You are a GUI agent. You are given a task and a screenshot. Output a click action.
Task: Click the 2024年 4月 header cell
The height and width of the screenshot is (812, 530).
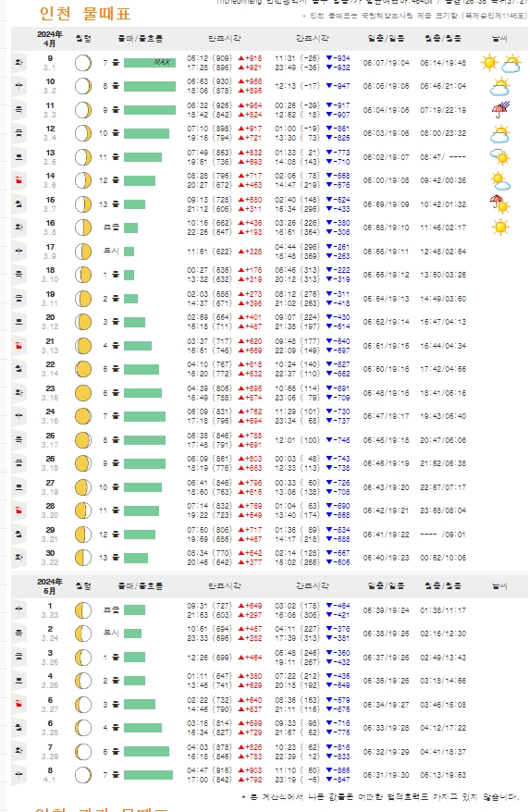click(x=50, y=39)
